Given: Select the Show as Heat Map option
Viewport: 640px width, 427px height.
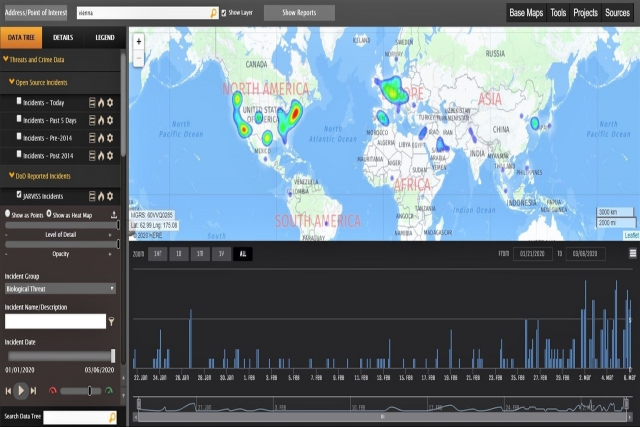Looking at the screenshot, I should (49, 214).
